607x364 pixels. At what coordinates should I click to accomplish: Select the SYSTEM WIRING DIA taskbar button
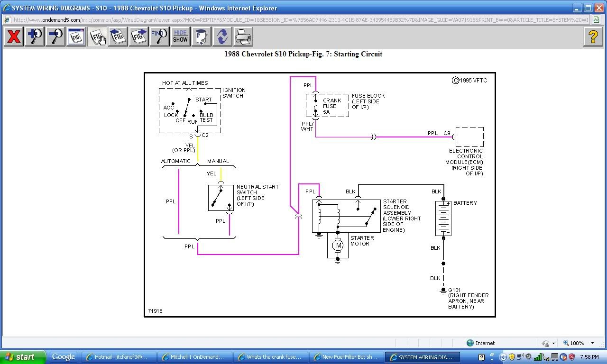point(423,357)
